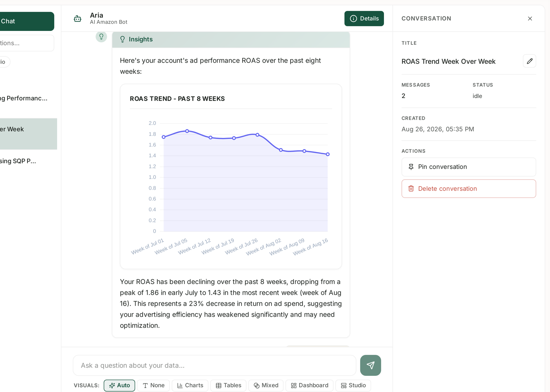Image resolution: width=550 pixels, height=392 pixels.
Task: Close the Conversation details panel
Action: (x=530, y=19)
